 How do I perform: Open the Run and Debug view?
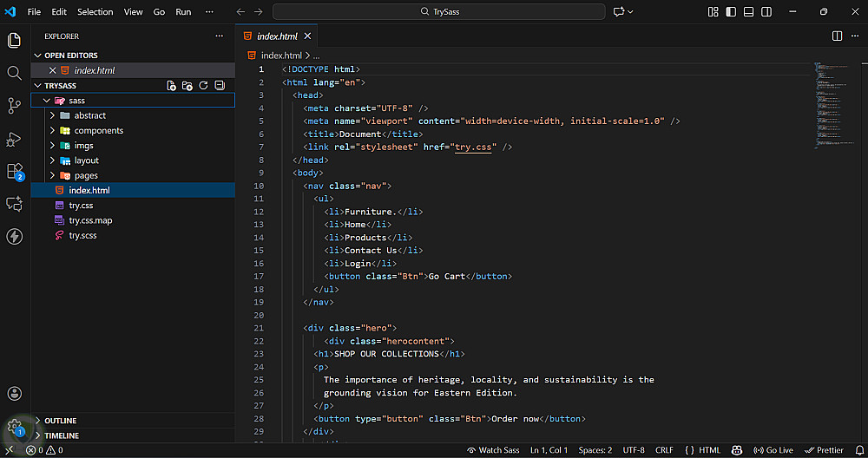(x=14, y=139)
